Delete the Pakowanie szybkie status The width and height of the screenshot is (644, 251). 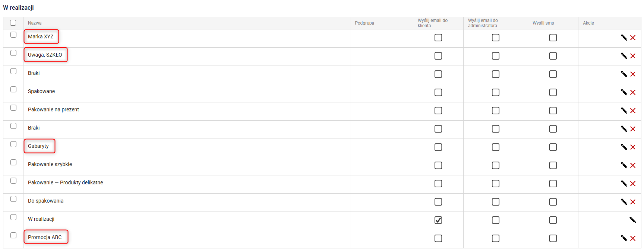click(633, 165)
